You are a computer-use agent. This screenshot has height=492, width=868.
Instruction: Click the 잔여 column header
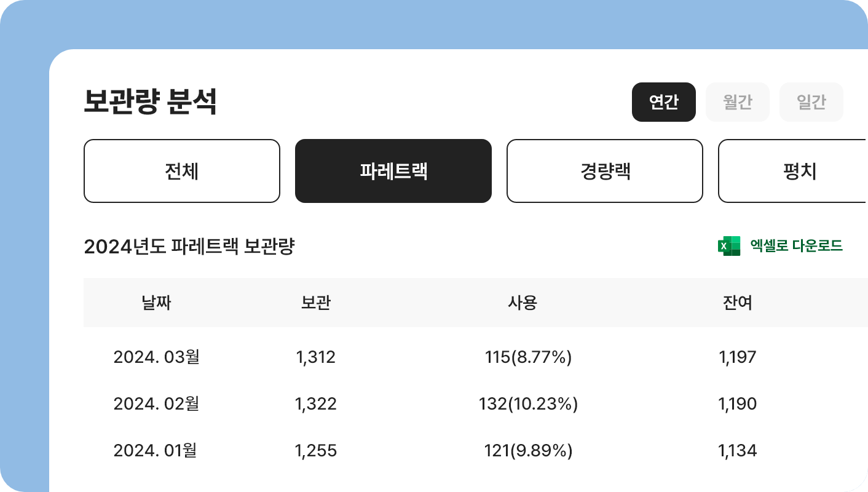pyautogui.click(x=738, y=303)
